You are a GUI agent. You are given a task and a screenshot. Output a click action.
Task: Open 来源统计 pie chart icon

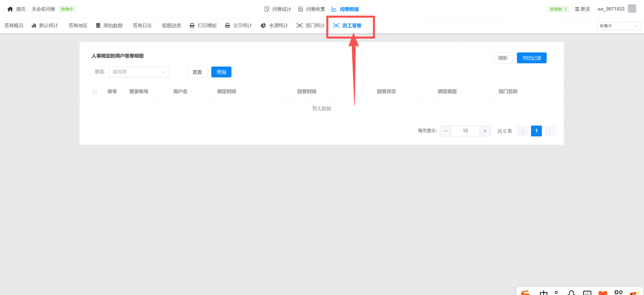tap(263, 25)
